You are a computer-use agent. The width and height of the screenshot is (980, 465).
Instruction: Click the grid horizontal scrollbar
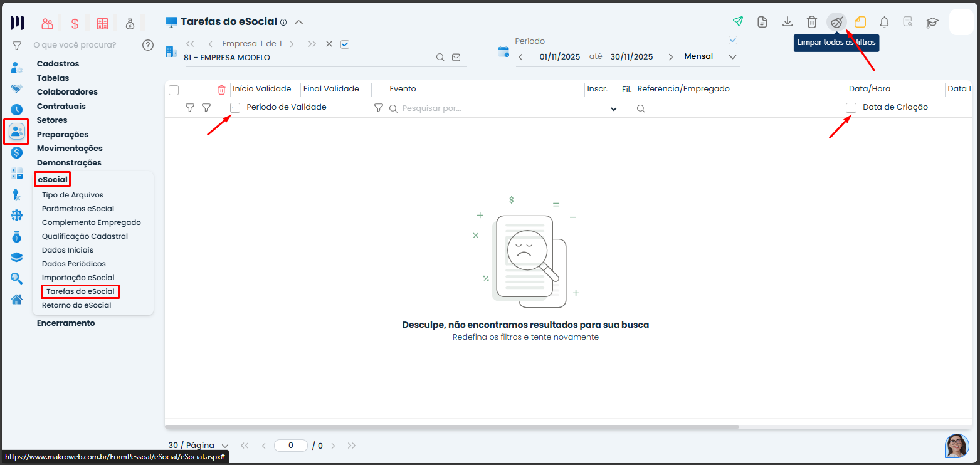pyautogui.click(x=452, y=427)
